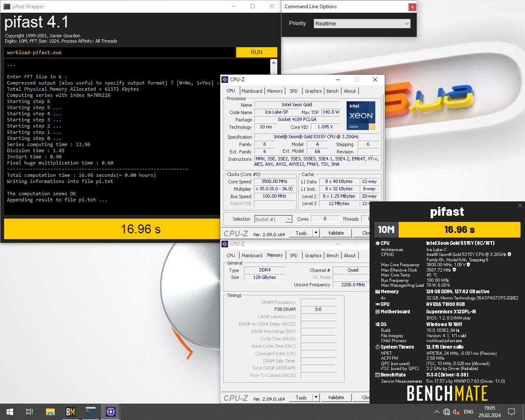This screenshot has height=420, width=525.
Task: Select Bench tab in upper CPU-Z
Action: coord(333,91)
